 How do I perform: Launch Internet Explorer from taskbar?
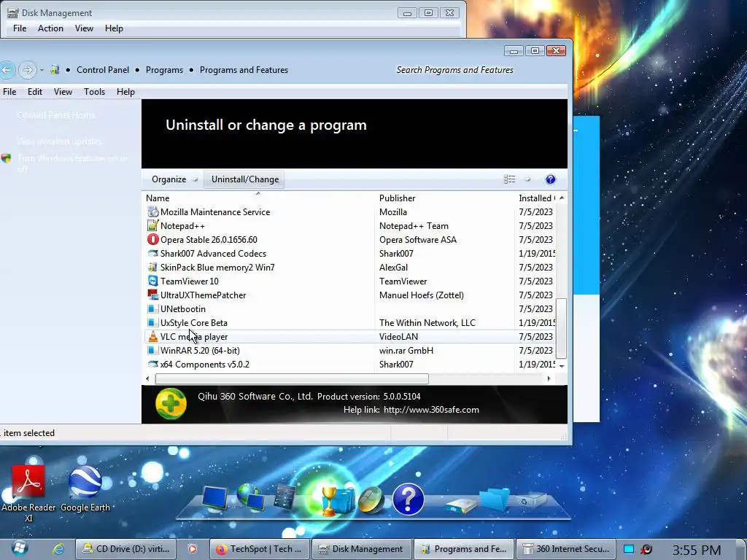click(x=58, y=549)
